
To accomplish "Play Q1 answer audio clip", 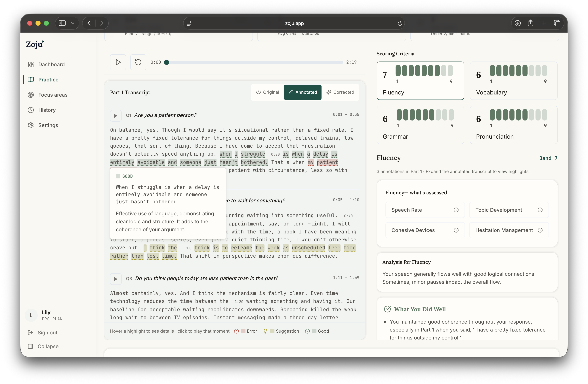I will click(116, 116).
